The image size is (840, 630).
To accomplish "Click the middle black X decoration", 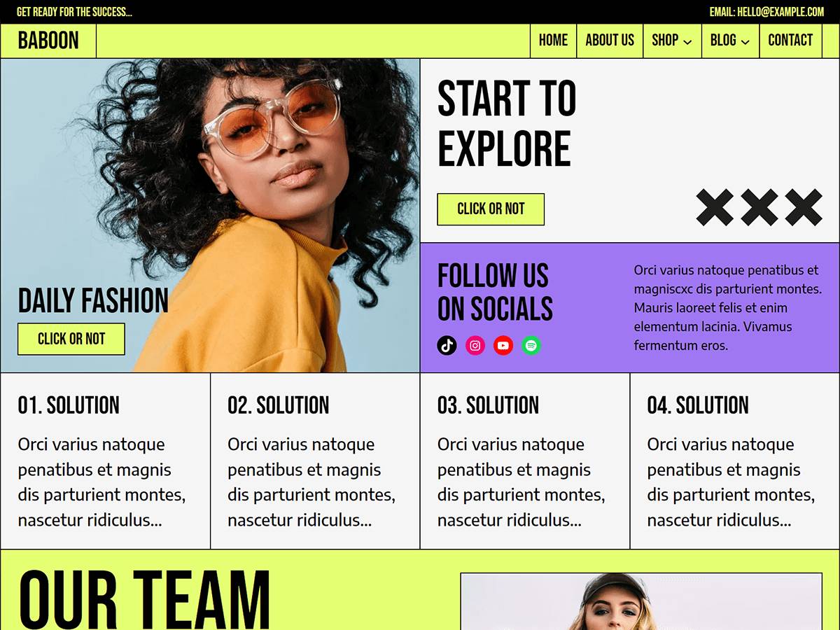I will [x=759, y=207].
